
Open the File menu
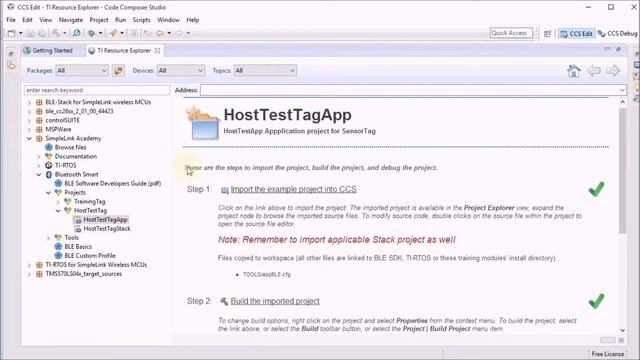11,20
